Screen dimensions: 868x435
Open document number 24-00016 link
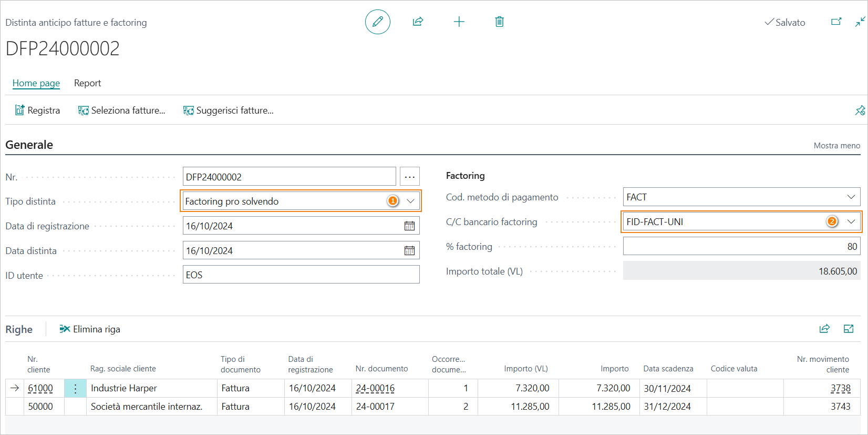point(375,388)
